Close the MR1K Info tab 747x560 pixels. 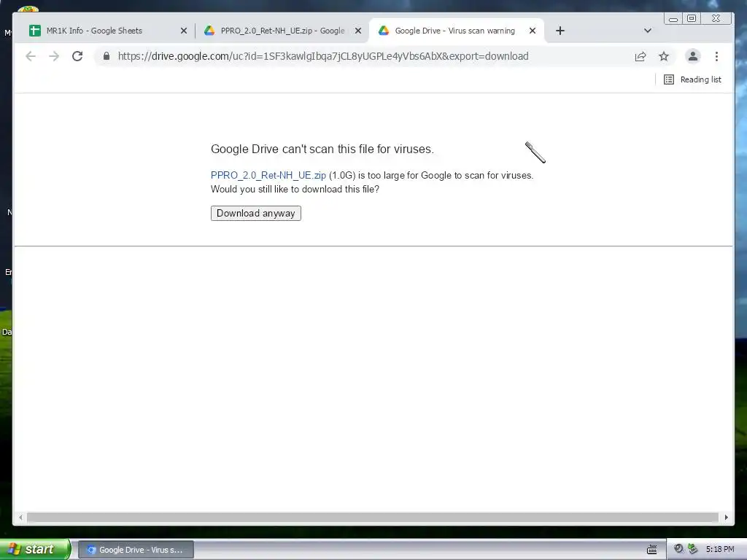coord(183,31)
